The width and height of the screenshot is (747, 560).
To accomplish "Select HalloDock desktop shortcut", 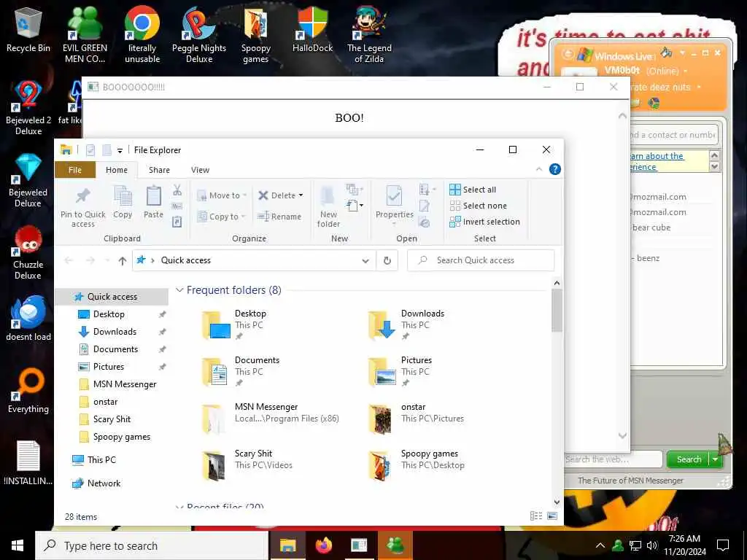I will 312,30.
